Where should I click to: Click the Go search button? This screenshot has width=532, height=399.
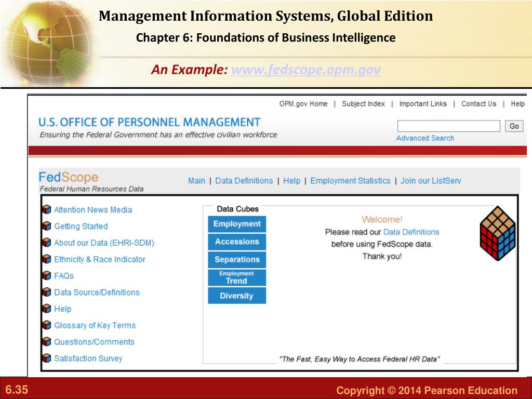(x=514, y=126)
